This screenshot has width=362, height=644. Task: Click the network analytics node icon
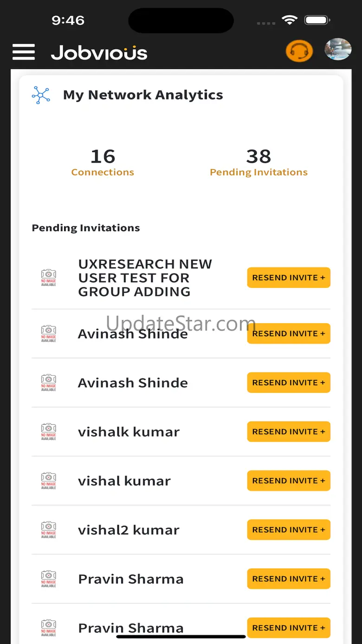click(x=41, y=95)
